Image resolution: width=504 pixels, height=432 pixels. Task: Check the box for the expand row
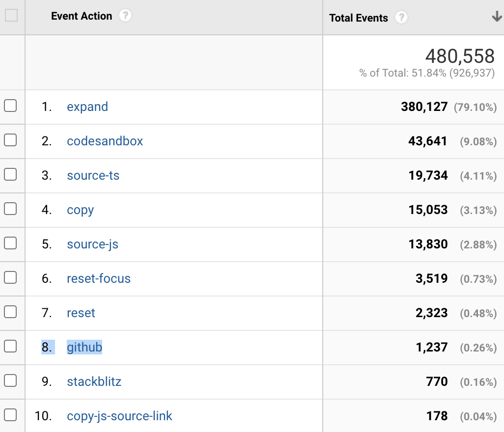(10, 106)
